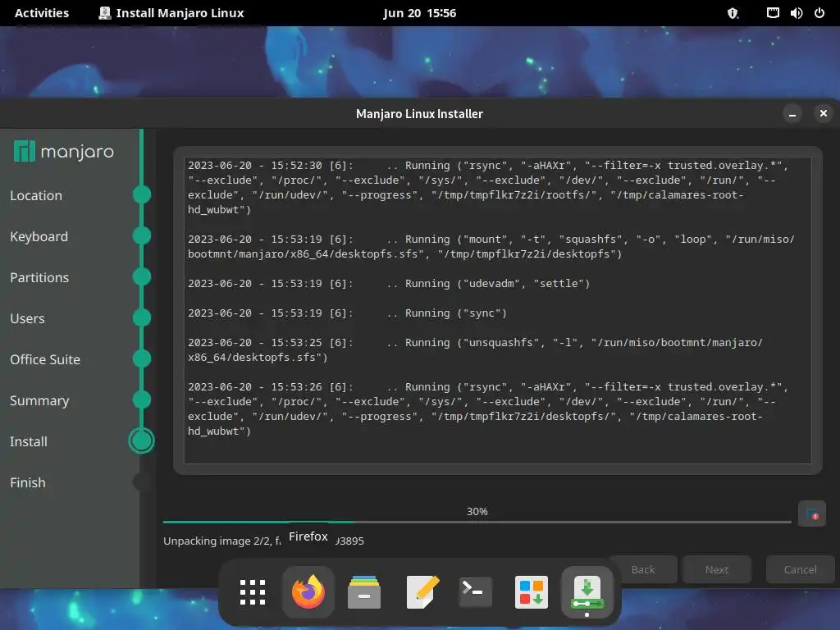Click the Next button

717,569
